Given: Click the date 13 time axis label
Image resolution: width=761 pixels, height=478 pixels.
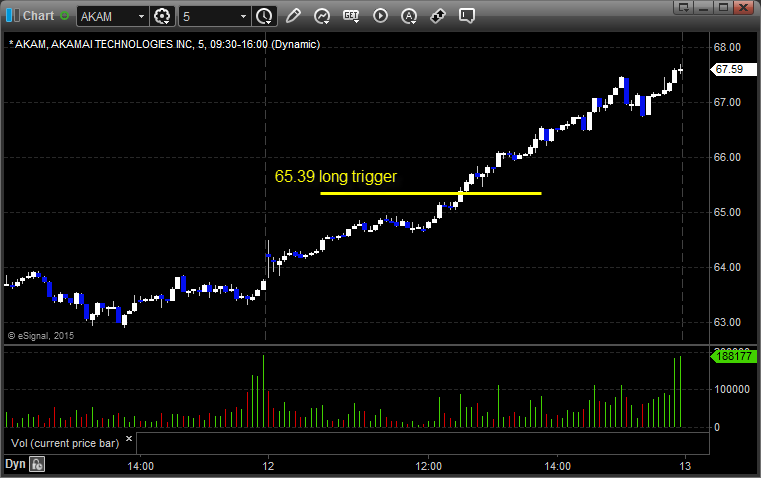Looking at the screenshot, I should coord(685,466).
